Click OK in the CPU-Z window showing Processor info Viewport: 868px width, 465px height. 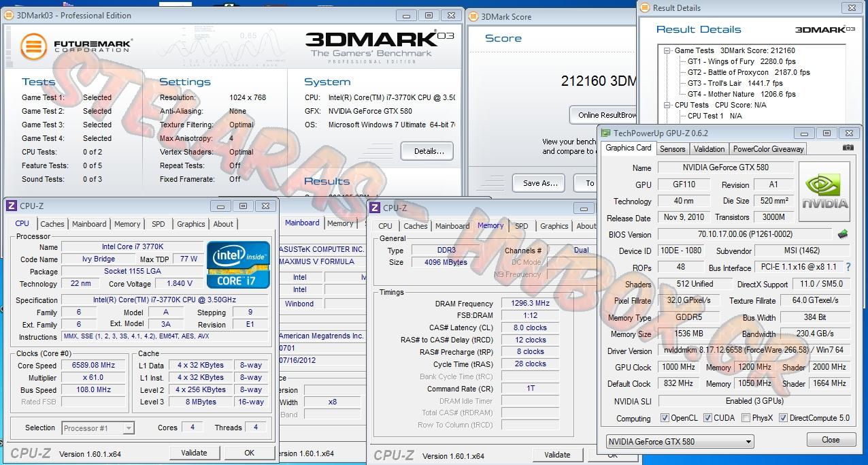click(x=249, y=453)
